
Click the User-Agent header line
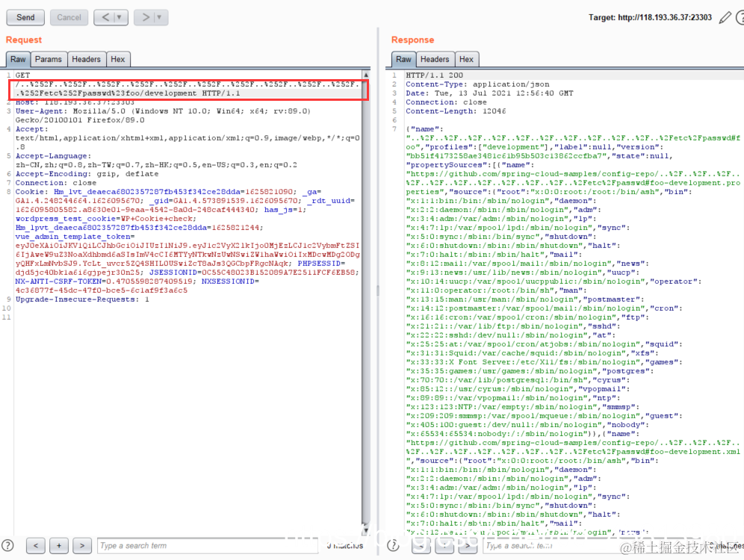coord(163,115)
